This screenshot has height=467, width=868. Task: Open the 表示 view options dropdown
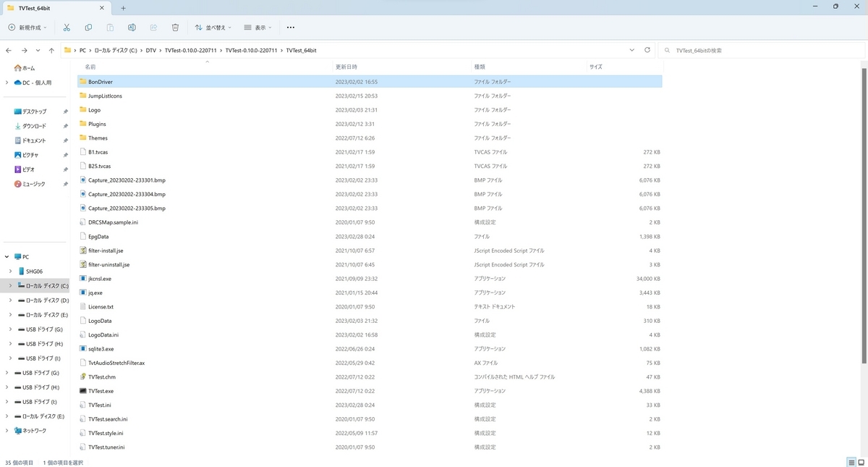click(x=257, y=28)
